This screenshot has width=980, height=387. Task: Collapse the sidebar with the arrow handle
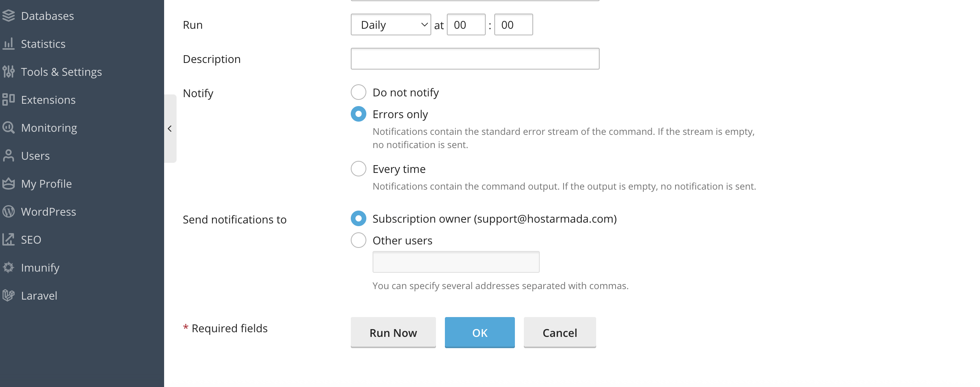tap(170, 129)
